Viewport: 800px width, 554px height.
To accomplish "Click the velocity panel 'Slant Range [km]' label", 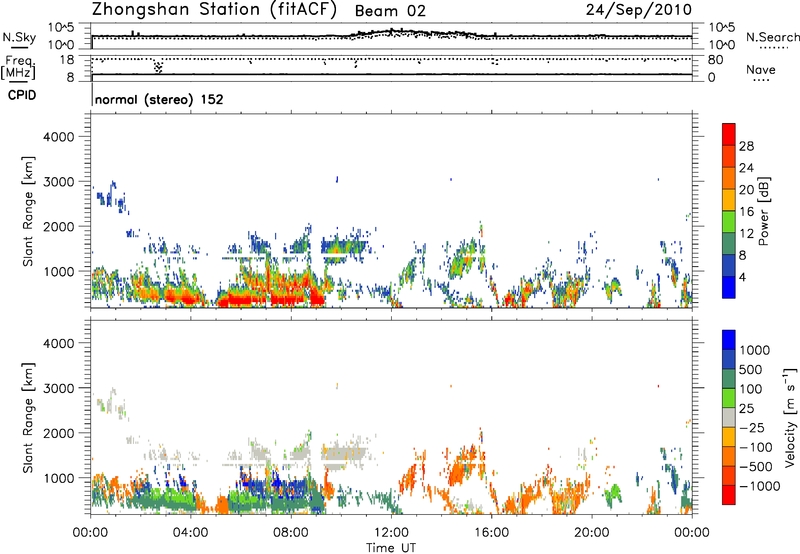I will [x=28, y=417].
